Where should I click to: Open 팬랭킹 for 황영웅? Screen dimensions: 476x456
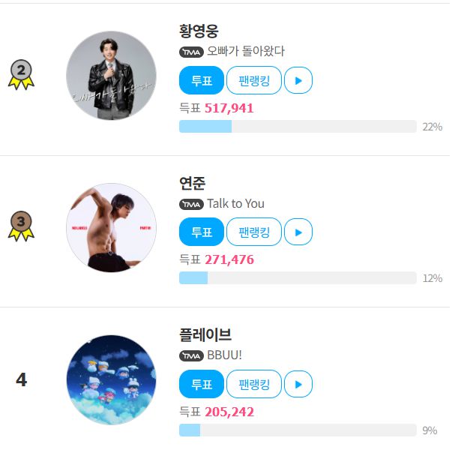pos(253,81)
